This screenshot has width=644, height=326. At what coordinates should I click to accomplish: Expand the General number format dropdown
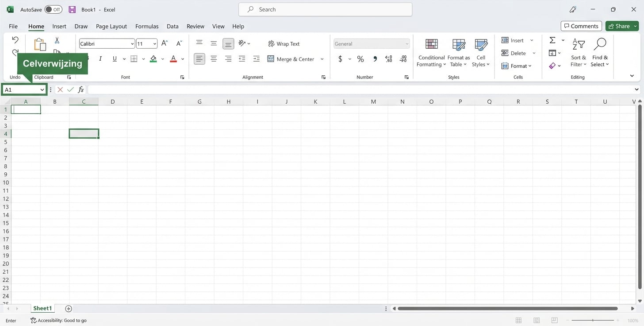click(x=406, y=44)
